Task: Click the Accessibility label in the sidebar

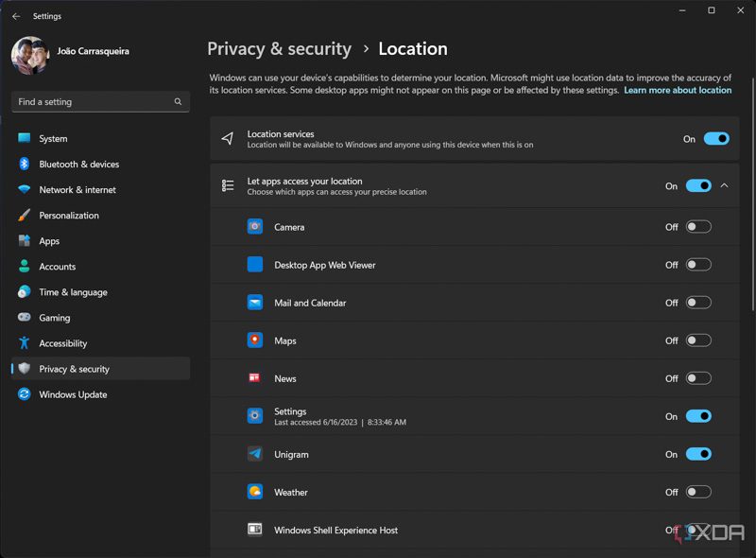Action: (63, 343)
